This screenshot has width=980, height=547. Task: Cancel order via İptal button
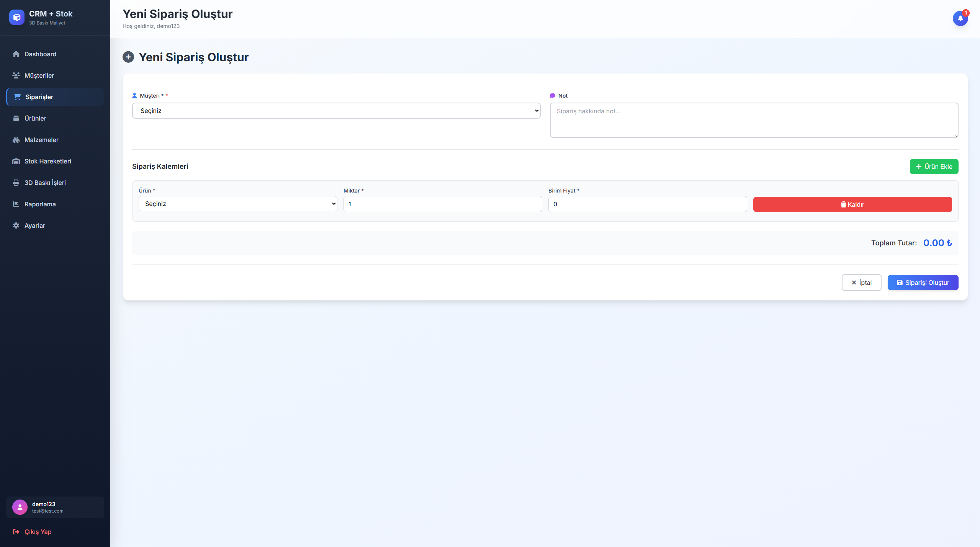pos(861,282)
